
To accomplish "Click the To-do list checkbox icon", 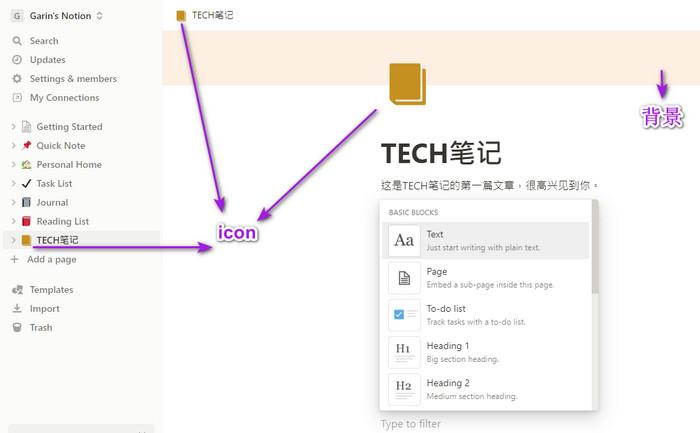I will pyautogui.click(x=404, y=315).
